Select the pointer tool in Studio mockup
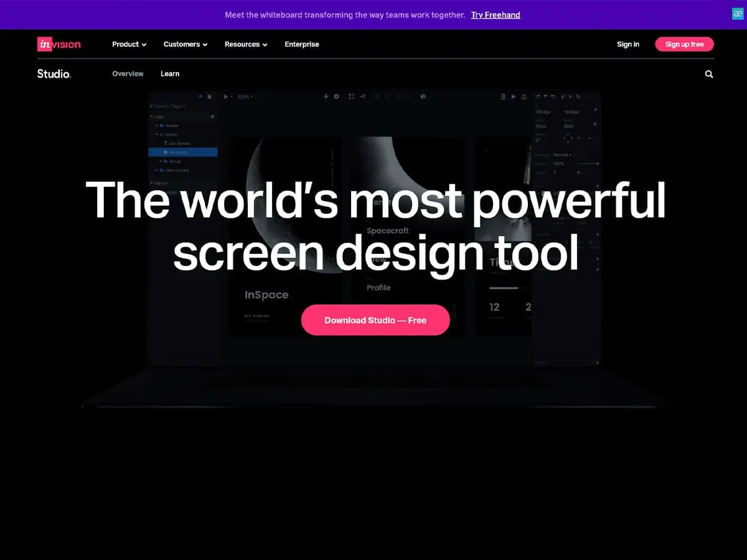Viewport: 747px width, 560px height. pos(226,96)
